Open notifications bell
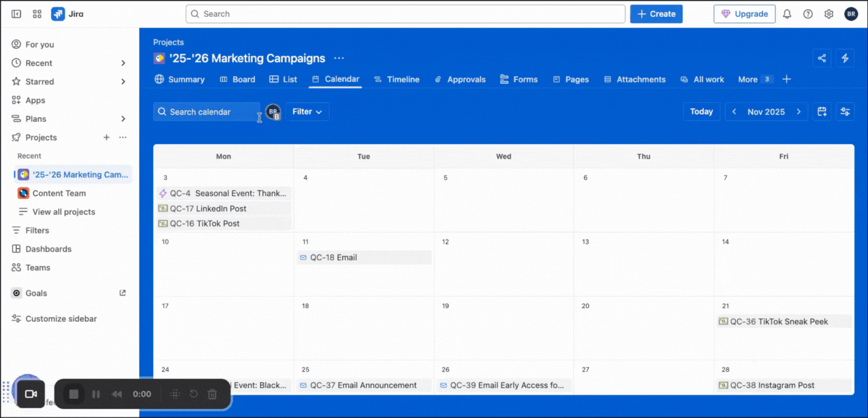 pyautogui.click(x=787, y=13)
